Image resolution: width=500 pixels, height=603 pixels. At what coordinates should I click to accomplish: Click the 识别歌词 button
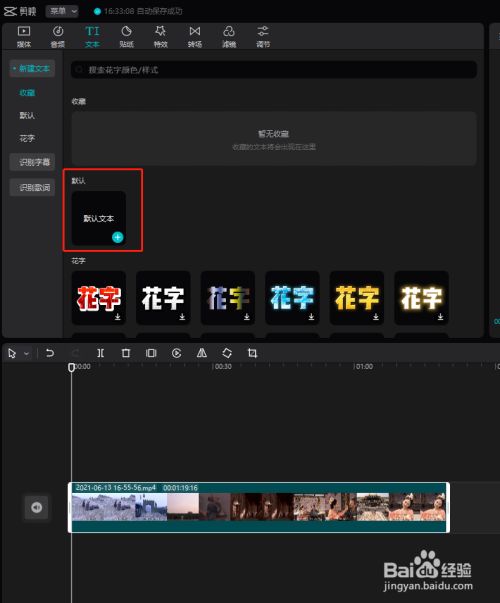pyautogui.click(x=32, y=187)
